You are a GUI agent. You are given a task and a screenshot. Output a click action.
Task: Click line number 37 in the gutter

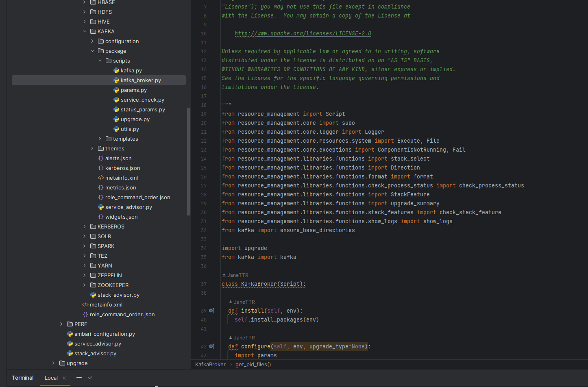[x=204, y=284]
